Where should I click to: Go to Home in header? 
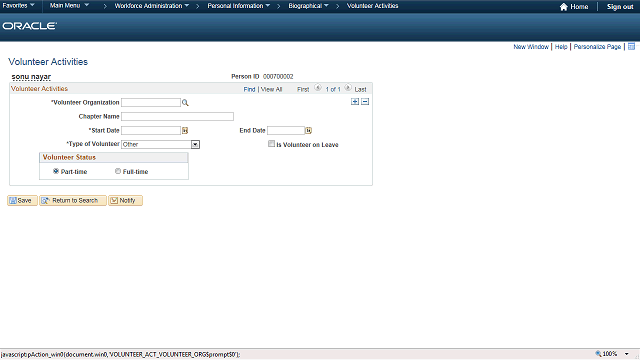[x=574, y=7]
